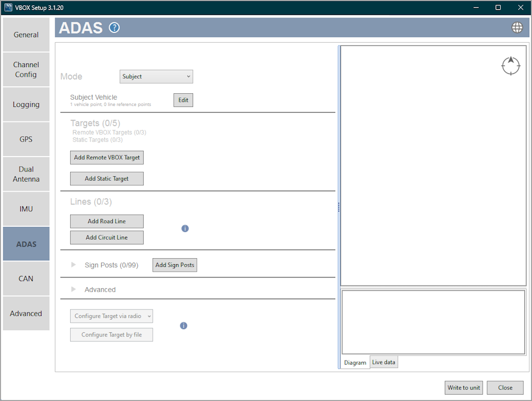
Task: Minimize the VBOX Setup window
Action: [x=476, y=7]
